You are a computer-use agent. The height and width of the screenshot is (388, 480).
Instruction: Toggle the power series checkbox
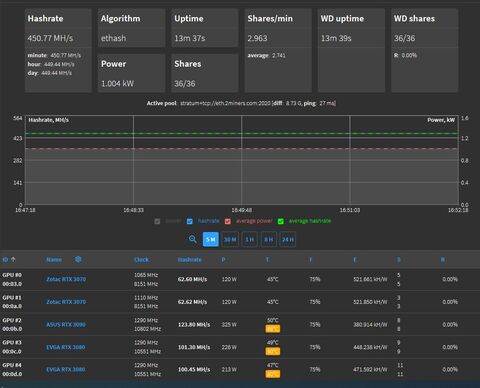[157, 221]
